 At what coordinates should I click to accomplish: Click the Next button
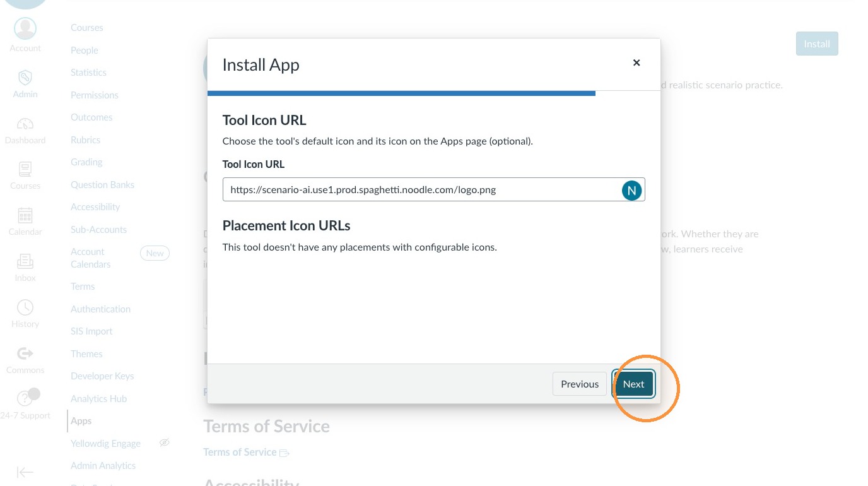point(634,384)
